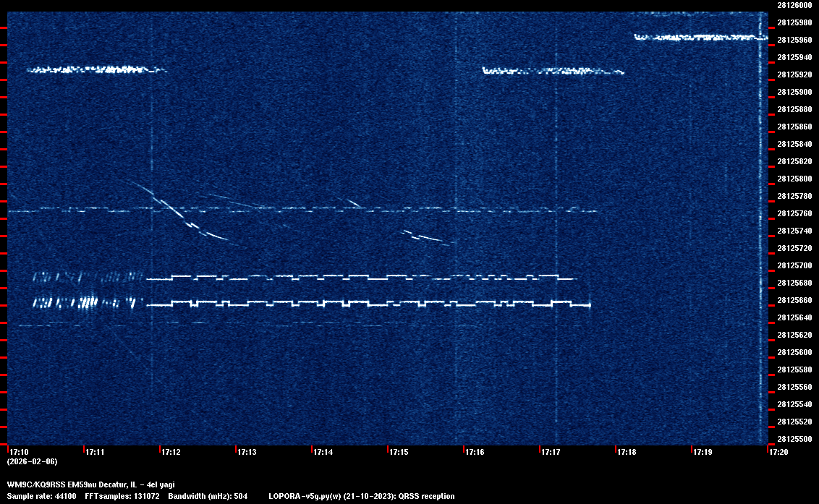Click the 28126000 frequency label
The image size is (819, 504).
(793, 4)
